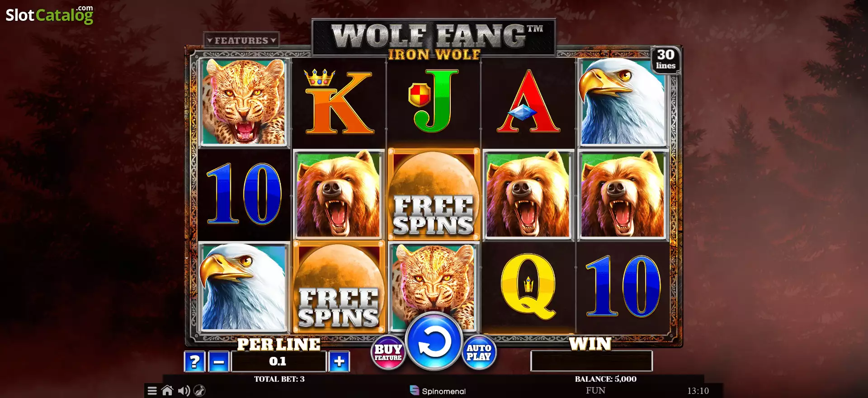
Task: Click the King symbol with crown
Action: tap(339, 102)
